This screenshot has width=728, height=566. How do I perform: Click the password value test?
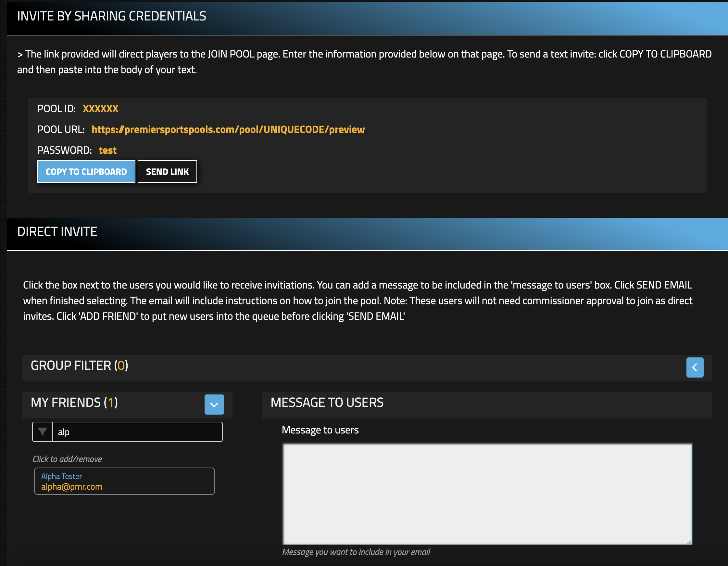107,150
